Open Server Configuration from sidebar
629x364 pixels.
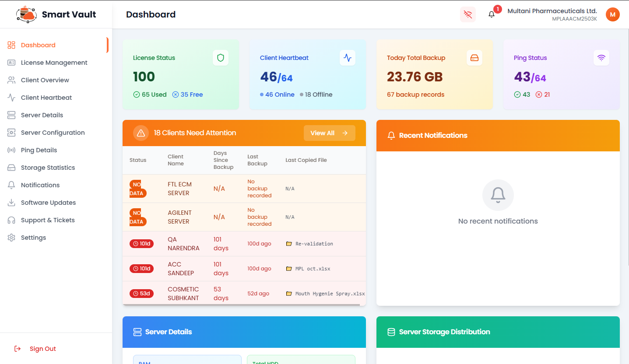(x=53, y=133)
